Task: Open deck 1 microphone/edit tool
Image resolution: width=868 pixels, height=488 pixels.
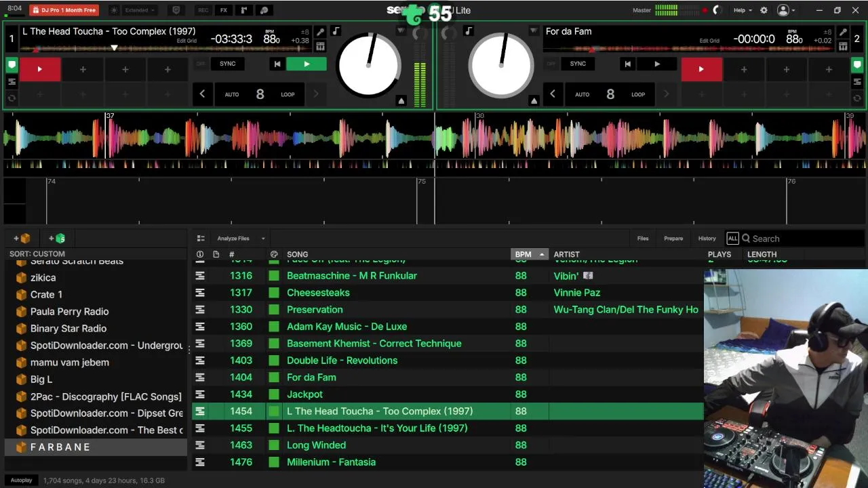Action: [320, 32]
